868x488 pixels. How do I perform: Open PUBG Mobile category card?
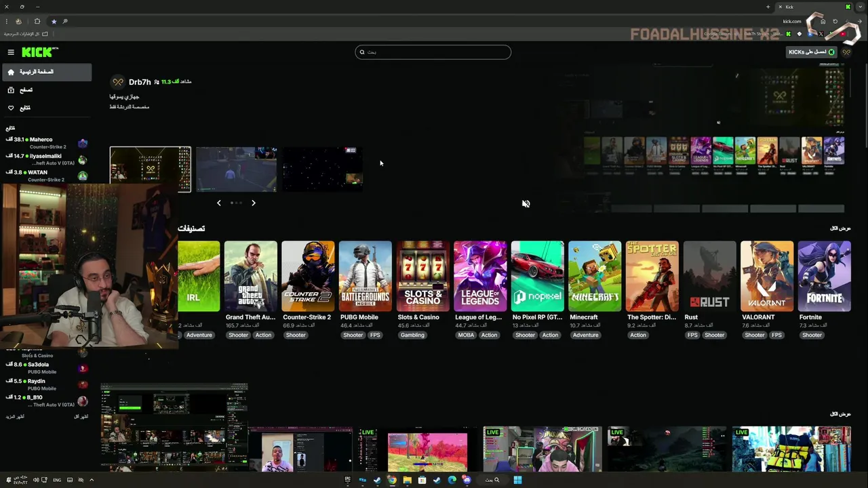(x=366, y=276)
